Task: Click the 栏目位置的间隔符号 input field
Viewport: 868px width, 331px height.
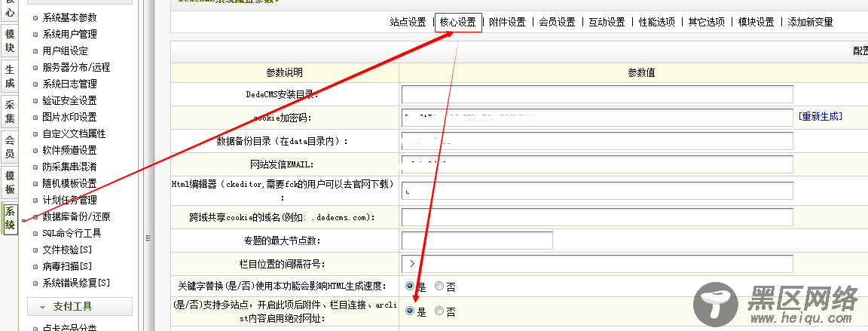Action: [x=597, y=263]
